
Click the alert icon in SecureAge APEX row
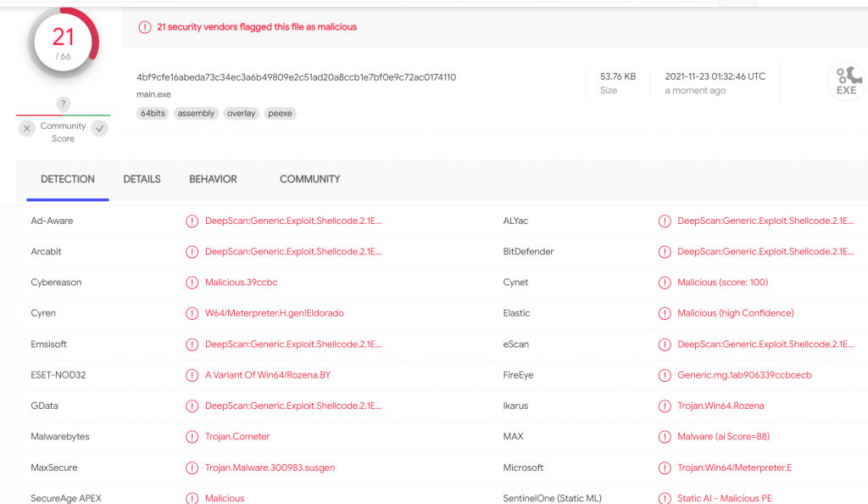click(192, 498)
